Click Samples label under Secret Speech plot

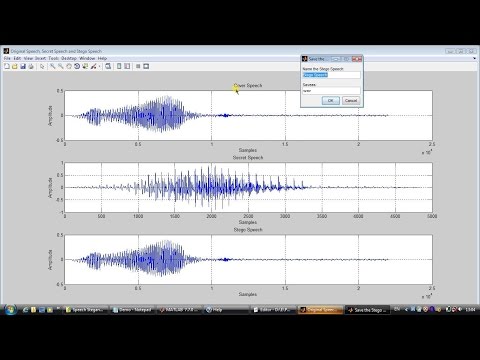click(248, 222)
